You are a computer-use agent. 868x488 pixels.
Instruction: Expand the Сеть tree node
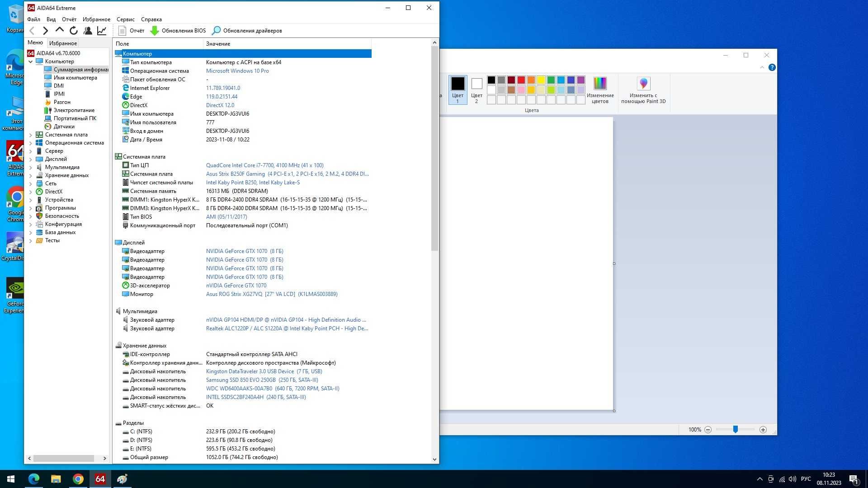(x=30, y=183)
